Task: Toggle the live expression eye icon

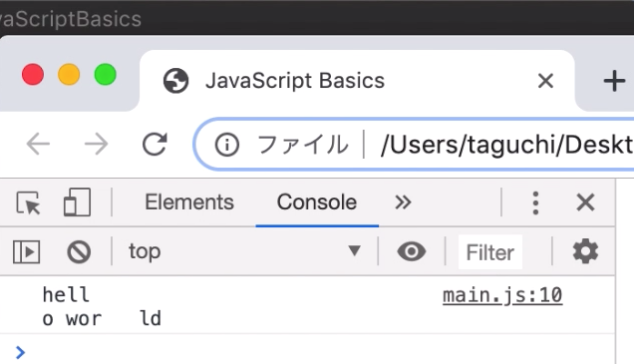Action: 412,252
